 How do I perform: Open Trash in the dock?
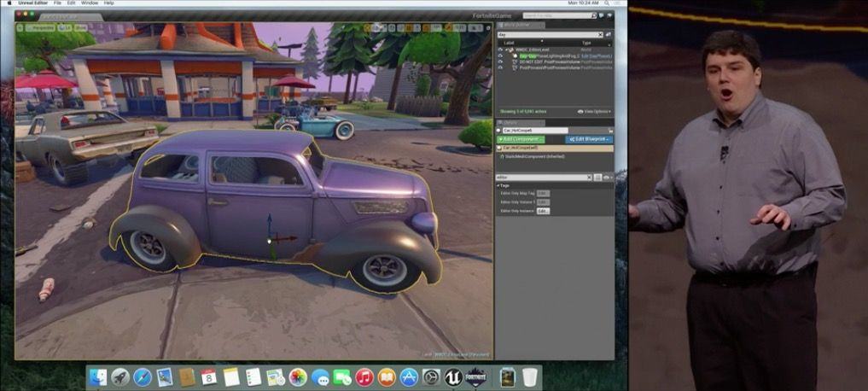(x=530, y=376)
